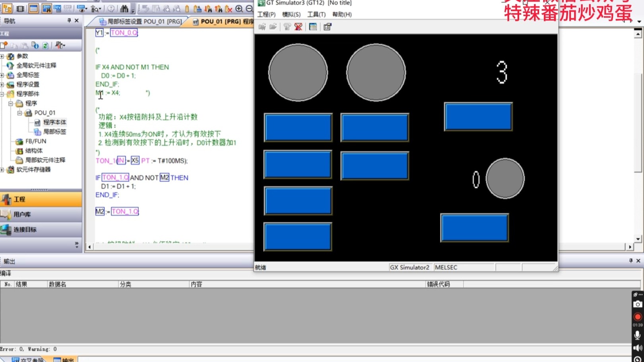Click the green refresh icon in navigation toolbar

[x=45, y=45]
